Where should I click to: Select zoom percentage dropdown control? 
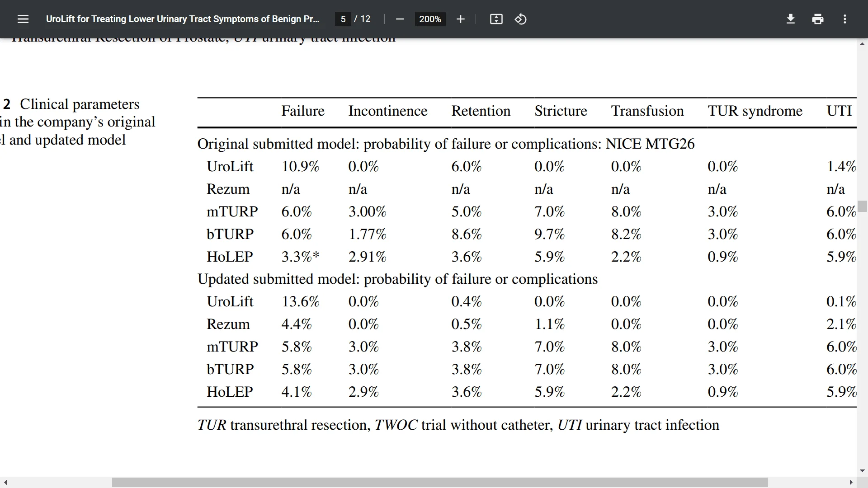point(429,19)
